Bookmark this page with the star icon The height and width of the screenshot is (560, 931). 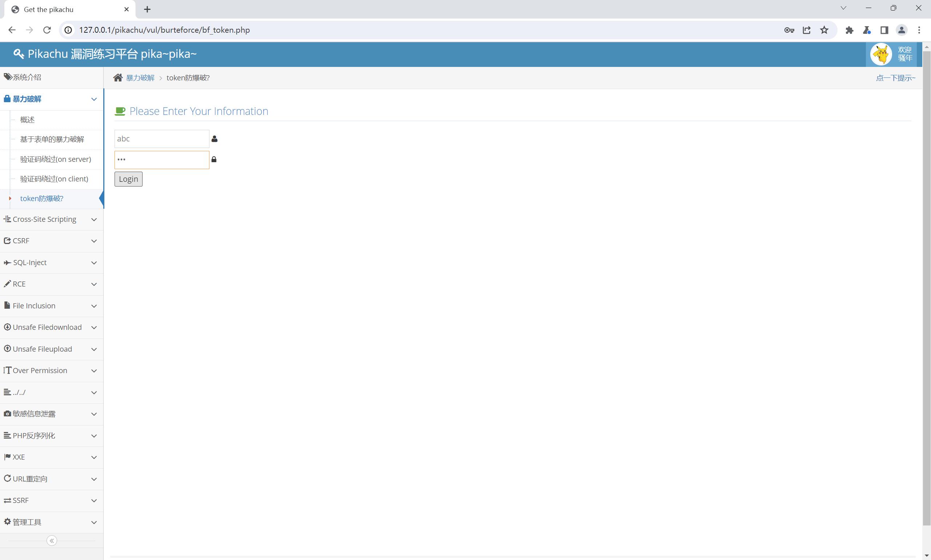point(824,30)
